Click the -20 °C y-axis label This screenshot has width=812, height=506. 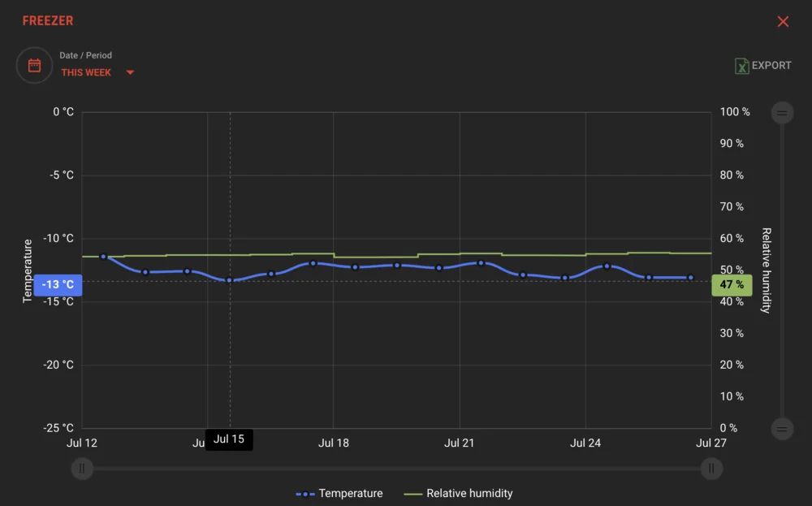pos(58,365)
